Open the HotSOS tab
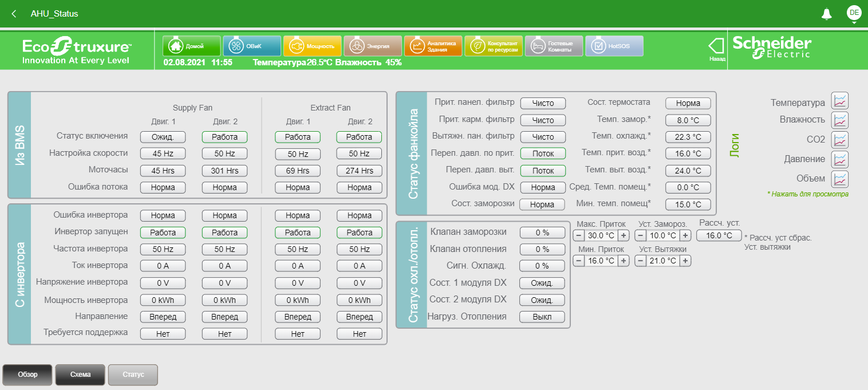 click(614, 46)
